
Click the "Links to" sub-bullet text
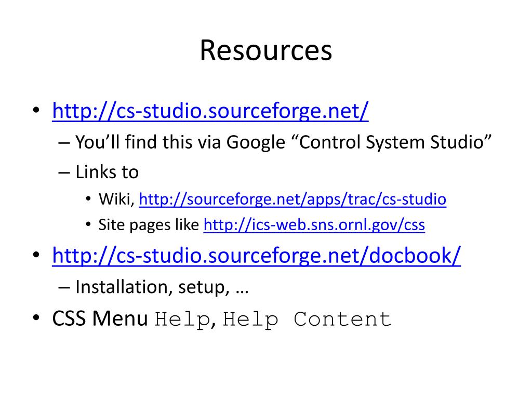[x=107, y=171]
